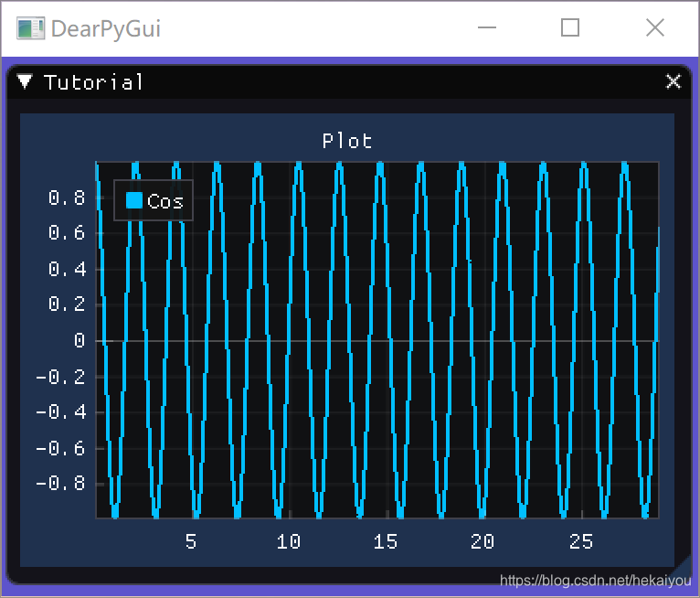
Task: Click the x-axis label 25
Action: pyautogui.click(x=581, y=541)
